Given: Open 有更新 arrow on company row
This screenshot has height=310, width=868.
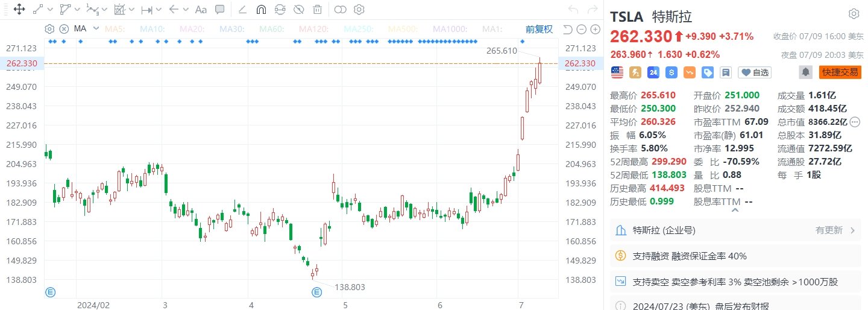Looking at the screenshot, I should 852,230.
